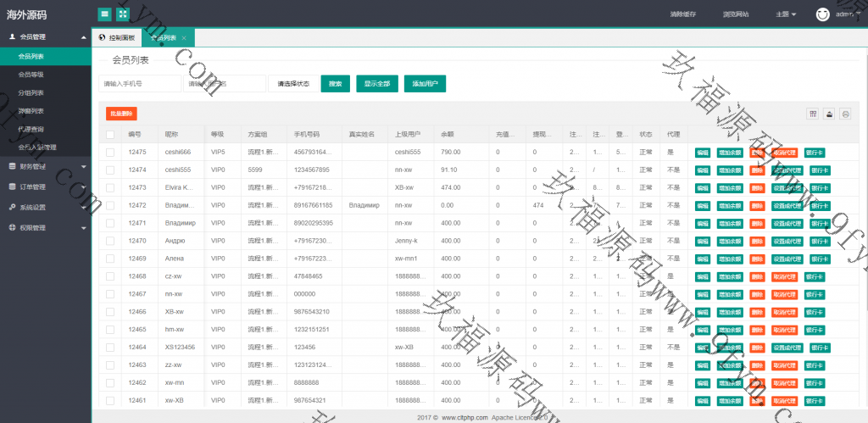Close the 会员列表 tab with its X

pyautogui.click(x=184, y=37)
